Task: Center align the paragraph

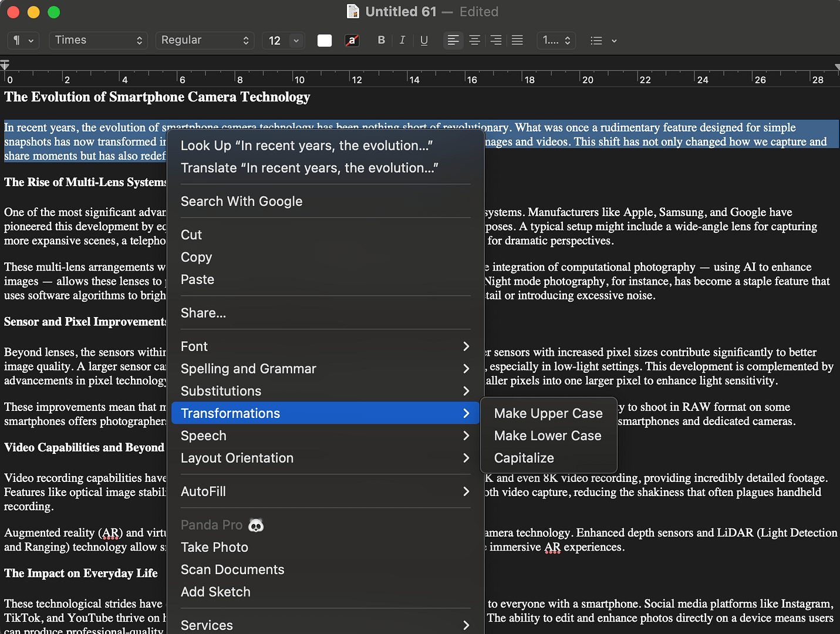Action: [x=474, y=41]
